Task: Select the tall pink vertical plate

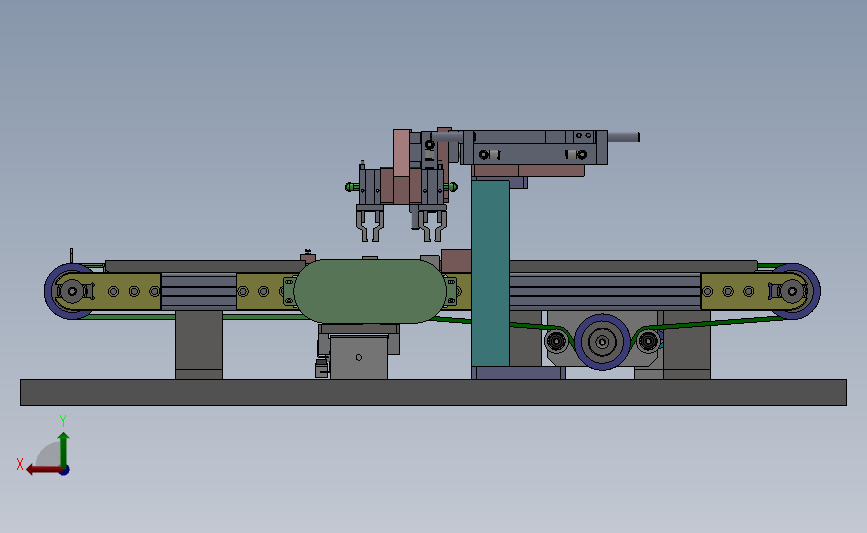Action: coord(402,153)
